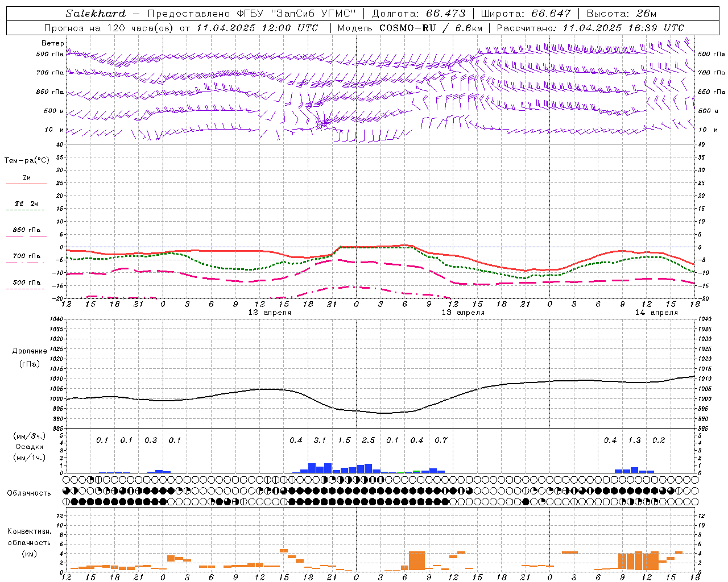Image resolution: width=728 pixels, height=582 pixels.
Task: Click the precipitation value '3.1'
Action: [x=320, y=440]
